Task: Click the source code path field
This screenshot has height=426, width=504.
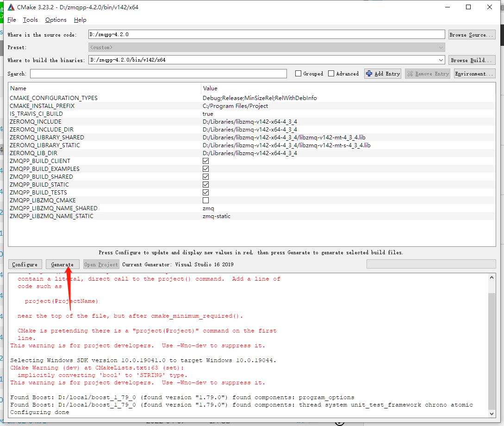Action: tap(267, 34)
